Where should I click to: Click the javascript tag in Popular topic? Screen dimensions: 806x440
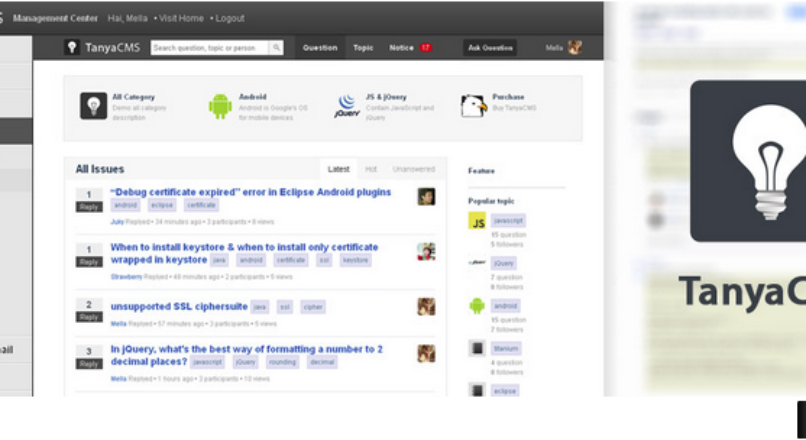pos(508,221)
